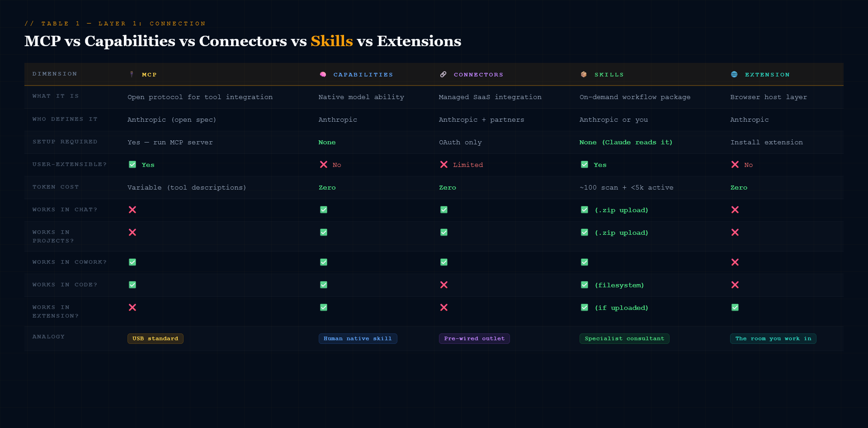Click the red X for Limited under Connectors

pyautogui.click(x=444, y=165)
